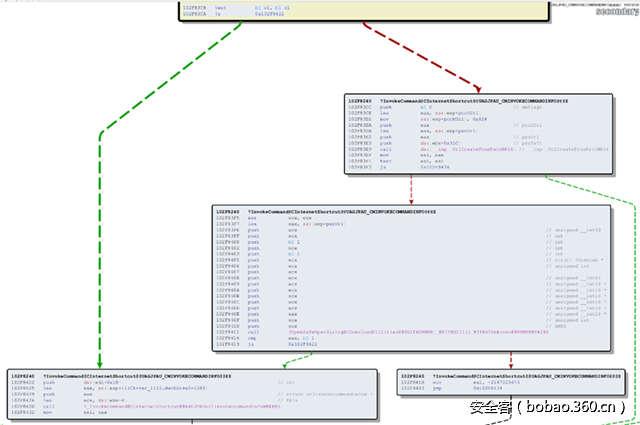Screen dimensions: 640x425
Task: Select header of block starting at 102F8422
Action: point(121,376)
